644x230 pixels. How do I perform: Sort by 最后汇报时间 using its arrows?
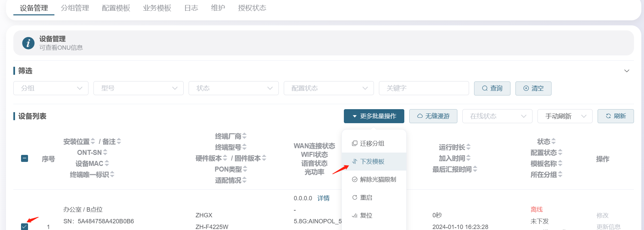tap(475, 170)
